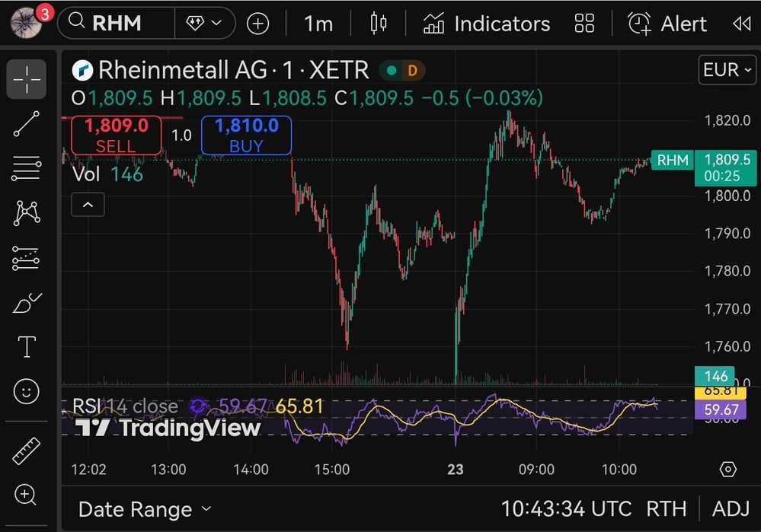
Task: Click the RSI loading refresh icon
Action: coord(199,406)
